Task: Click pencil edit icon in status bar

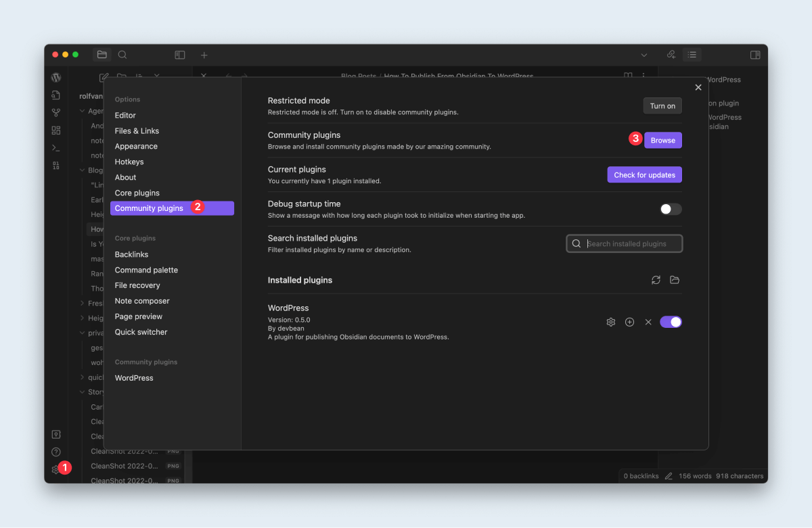Action: (669, 476)
